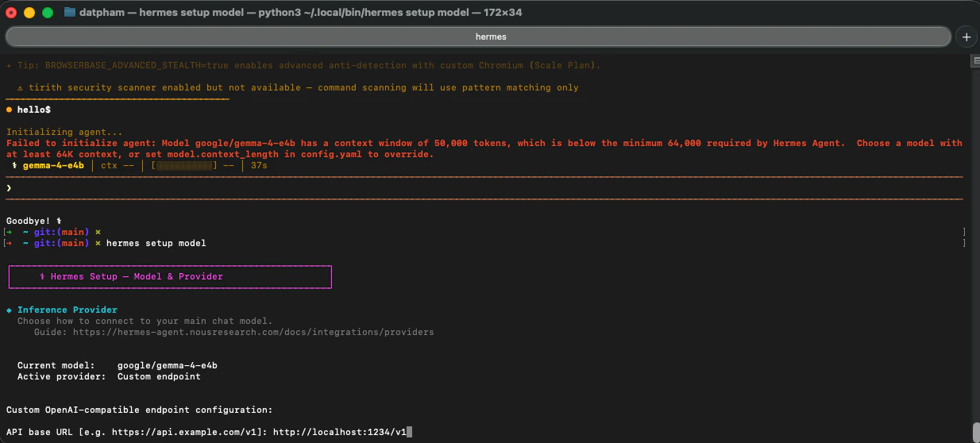Click the 'google/gemma-4-e4b' current model value
Screen dimensions: 980x443
click(168, 365)
